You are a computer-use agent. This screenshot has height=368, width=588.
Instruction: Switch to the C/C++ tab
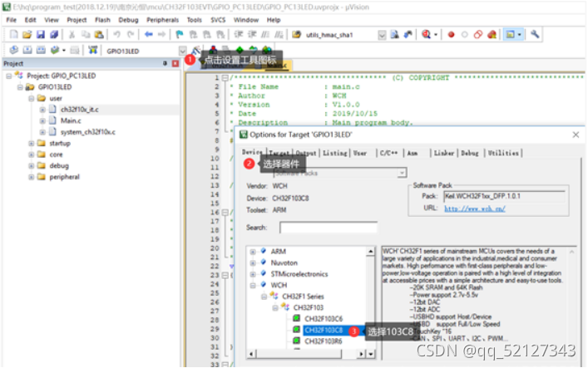pos(388,153)
